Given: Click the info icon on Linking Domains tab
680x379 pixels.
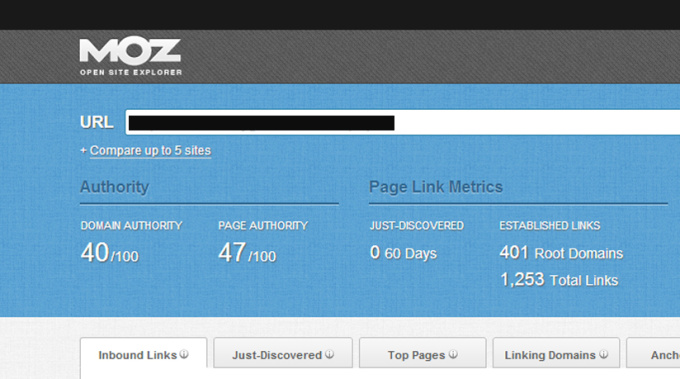Looking at the screenshot, I should (x=604, y=354).
